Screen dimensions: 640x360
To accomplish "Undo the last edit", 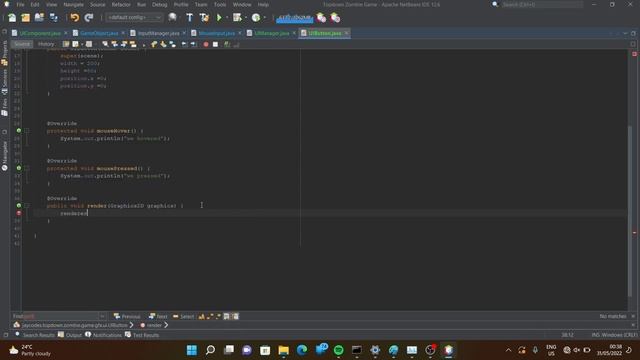I will [74, 18].
